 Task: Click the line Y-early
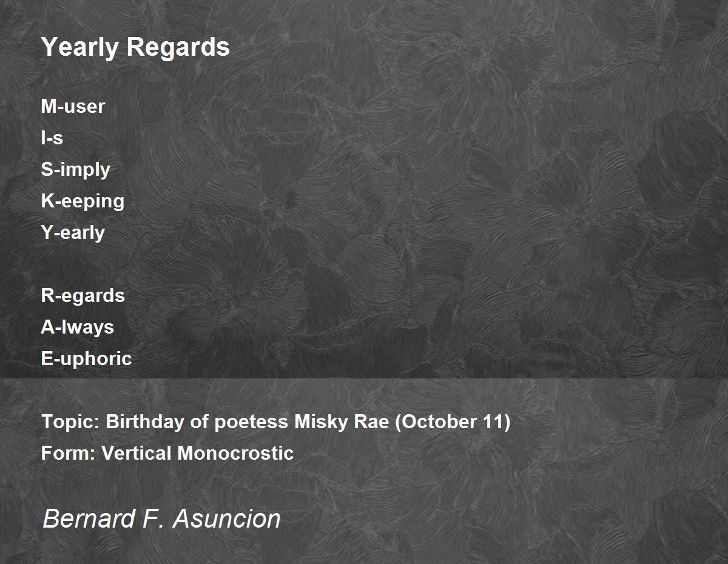click(x=73, y=233)
